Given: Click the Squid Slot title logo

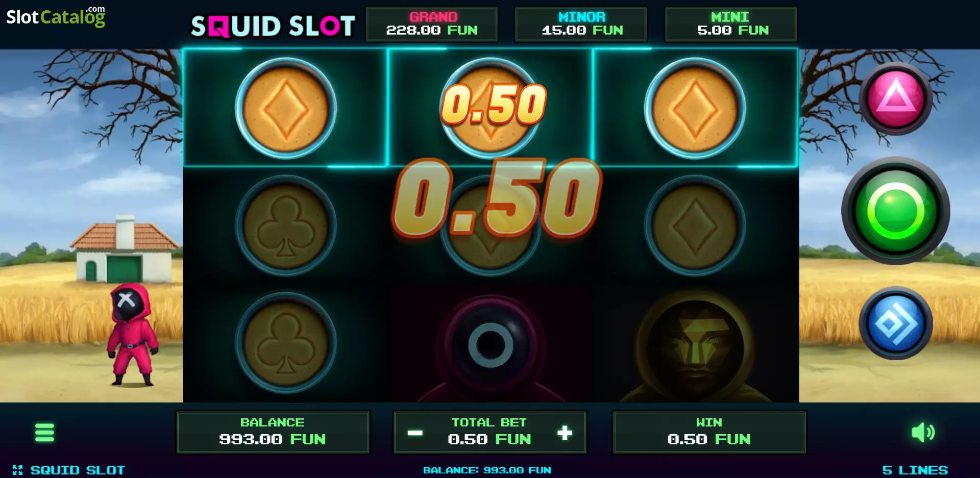Looking at the screenshot, I should pos(273,26).
